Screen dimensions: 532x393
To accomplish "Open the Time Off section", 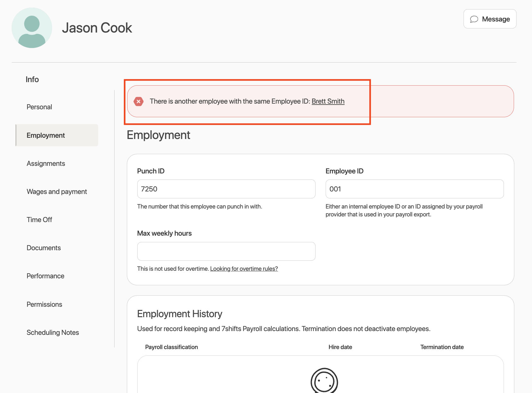I will click(x=39, y=220).
